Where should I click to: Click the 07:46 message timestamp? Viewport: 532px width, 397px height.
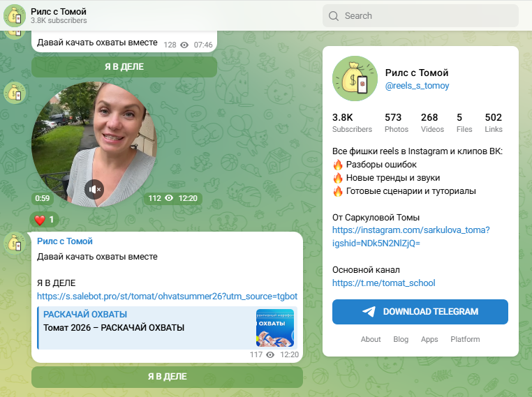[203, 45]
